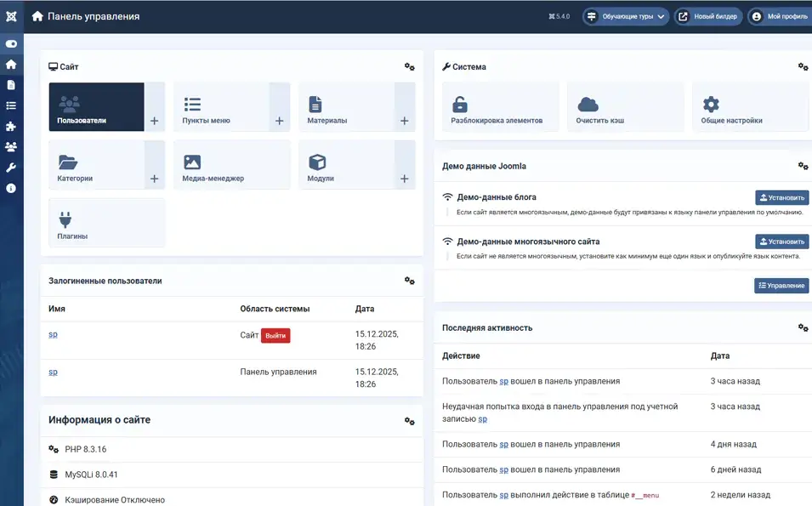The height and width of the screenshot is (506, 812).
Task: Click the Очистить кэш tile
Action: tap(625, 107)
